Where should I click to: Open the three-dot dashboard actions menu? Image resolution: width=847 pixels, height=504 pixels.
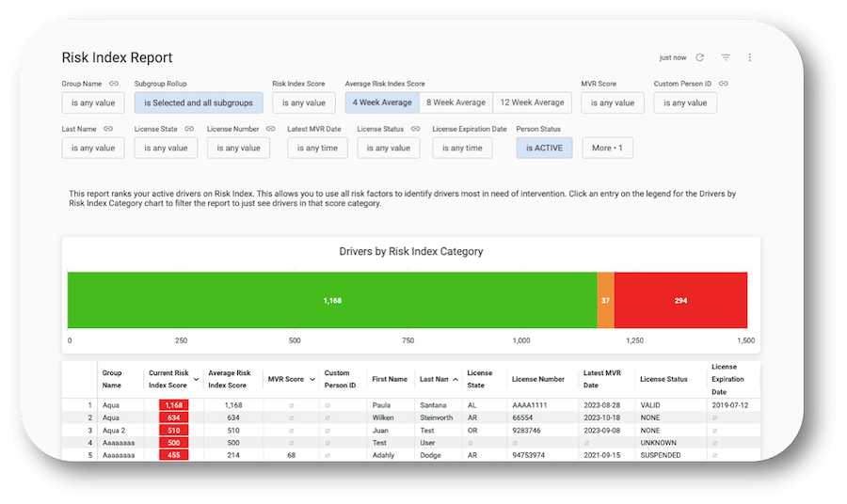[750, 57]
